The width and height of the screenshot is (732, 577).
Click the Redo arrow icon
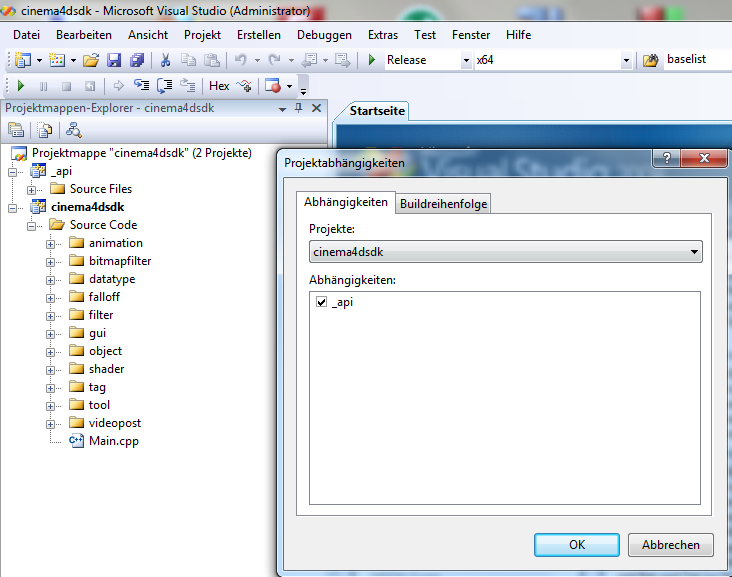point(274,60)
